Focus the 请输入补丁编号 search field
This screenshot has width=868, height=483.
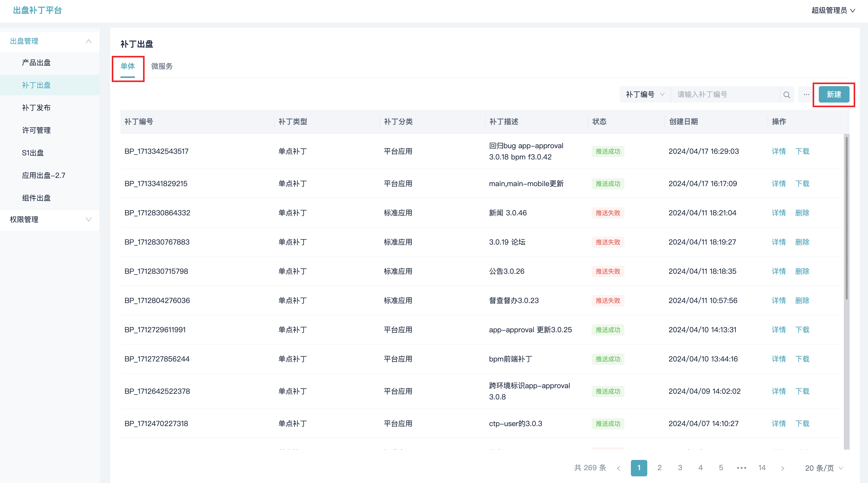725,95
